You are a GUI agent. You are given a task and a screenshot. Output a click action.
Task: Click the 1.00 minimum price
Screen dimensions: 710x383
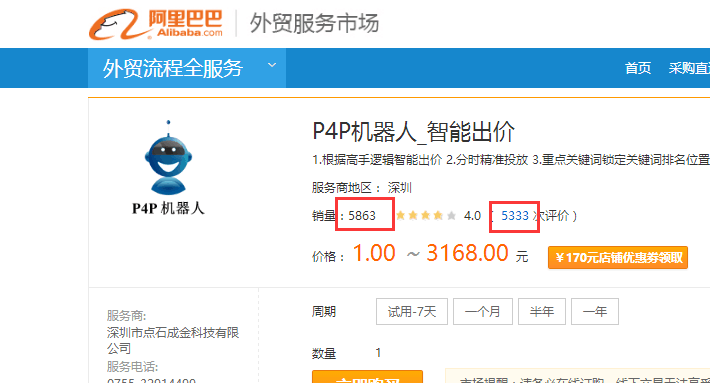pyautogui.click(x=374, y=253)
